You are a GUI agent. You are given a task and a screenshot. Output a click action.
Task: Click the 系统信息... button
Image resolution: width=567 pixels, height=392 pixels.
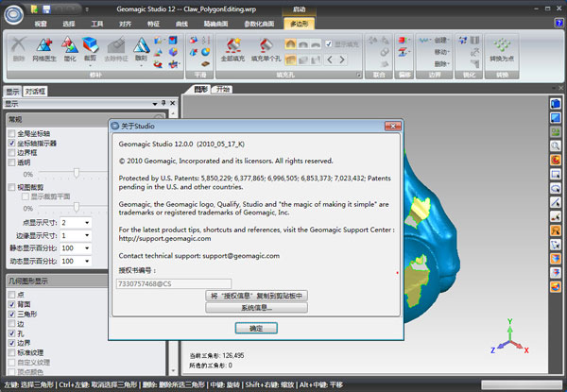point(256,308)
